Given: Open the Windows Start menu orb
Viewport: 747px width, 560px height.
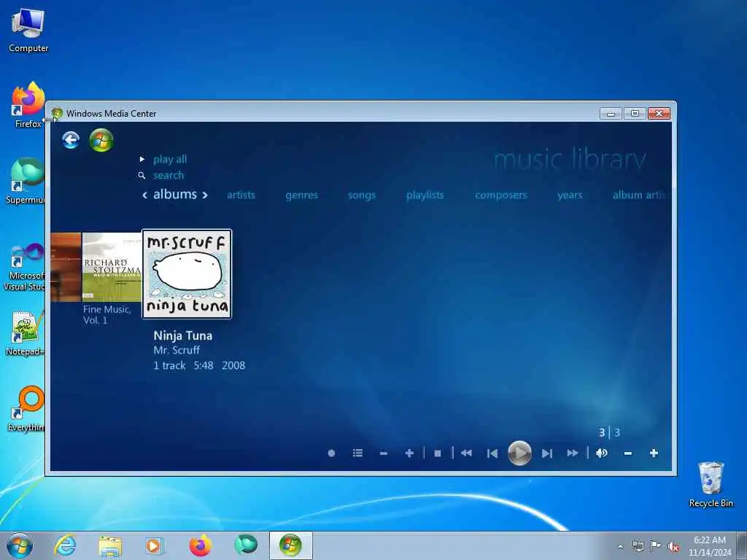Looking at the screenshot, I should click(x=20, y=545).
